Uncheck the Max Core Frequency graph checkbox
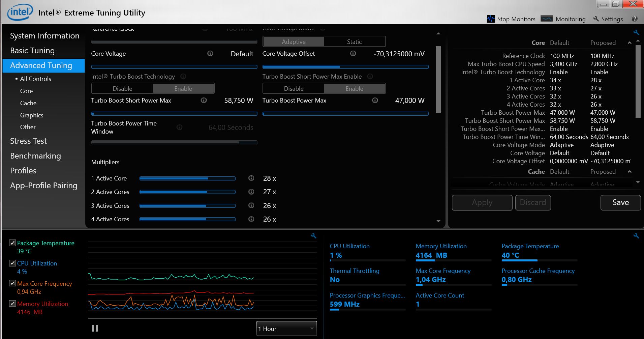This screenshot has width=644, height=339. (12, 283)
